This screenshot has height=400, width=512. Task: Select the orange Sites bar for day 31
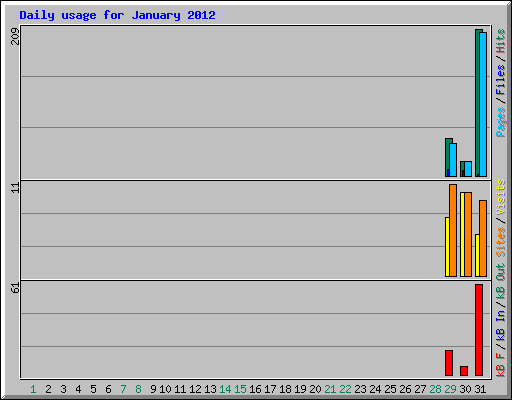coord(483,238)
